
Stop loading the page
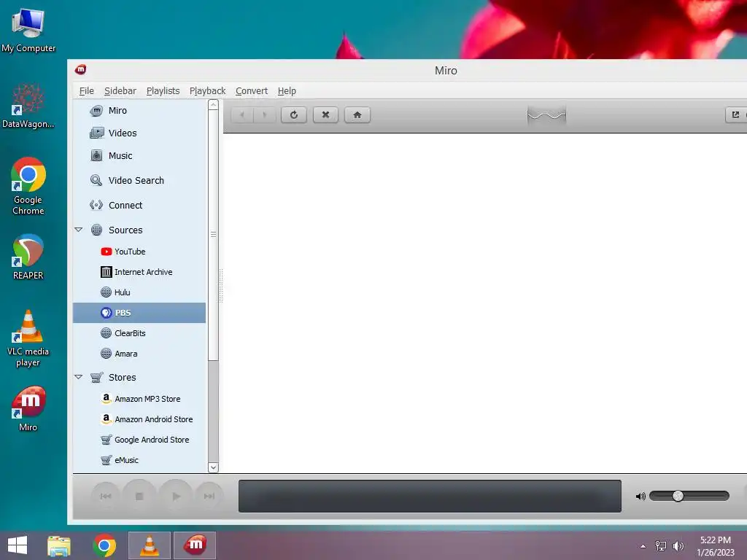[325, 114]
